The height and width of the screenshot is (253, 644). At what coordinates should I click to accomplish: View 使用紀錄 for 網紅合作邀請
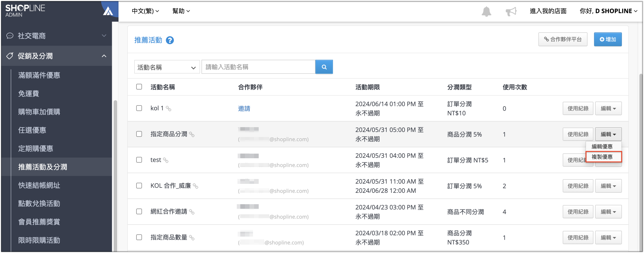point(578,212)
